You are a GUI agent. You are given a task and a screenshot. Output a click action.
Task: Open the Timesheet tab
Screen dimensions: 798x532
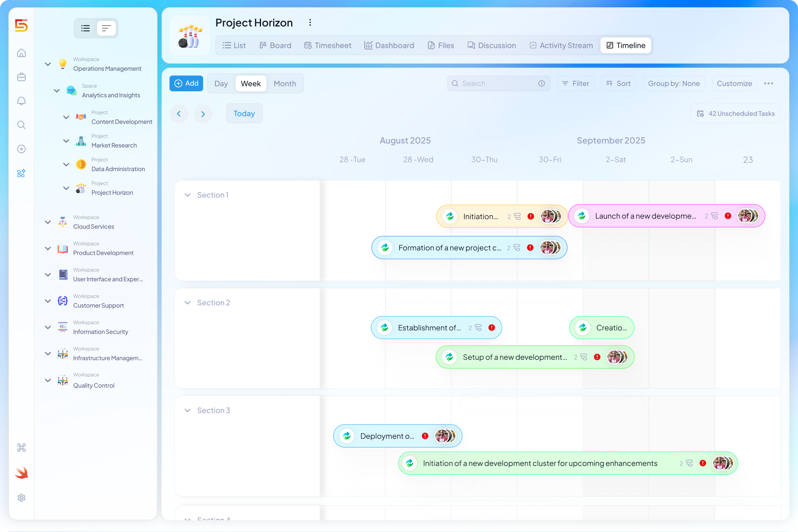pyautogui.click(x=327, y=45)
